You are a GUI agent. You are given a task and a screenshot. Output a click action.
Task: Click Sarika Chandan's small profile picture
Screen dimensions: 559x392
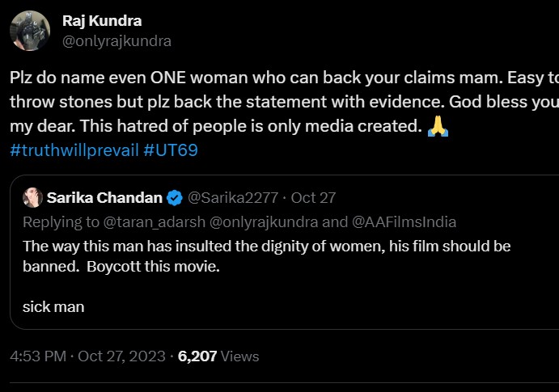point(32,197)
